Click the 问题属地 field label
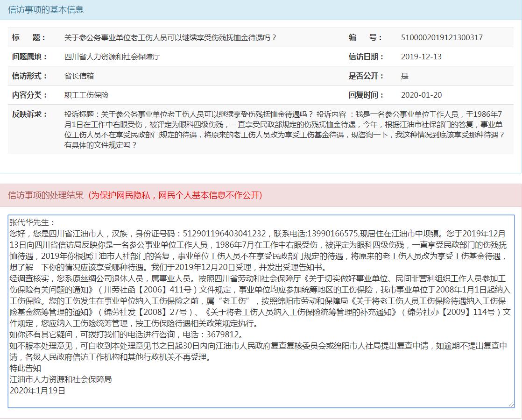This screenshot has height=420, width=522. [x=29, y=57]
